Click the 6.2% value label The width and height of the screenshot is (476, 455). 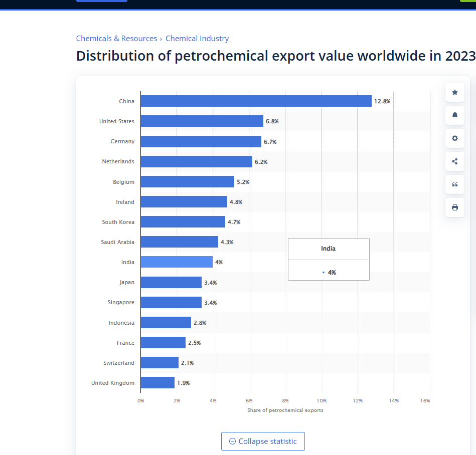click(261, 162)
